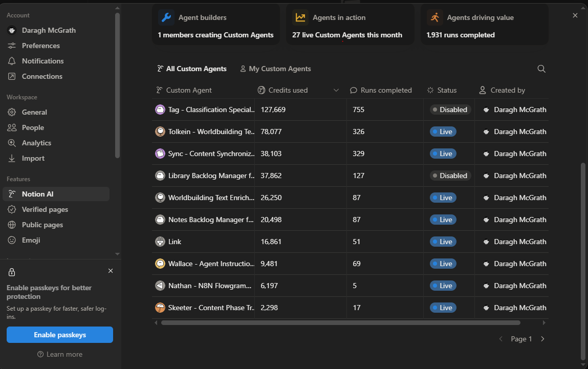This screenshot has height=369, width=588.
Task: Open the Wallace - Agent Instructions agent
Action: coord(211,264)
